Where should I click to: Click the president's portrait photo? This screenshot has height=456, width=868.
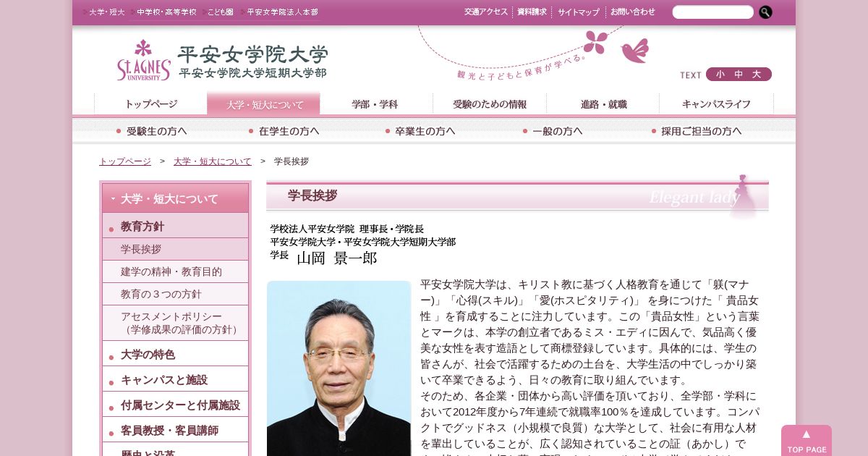[339, 368]
